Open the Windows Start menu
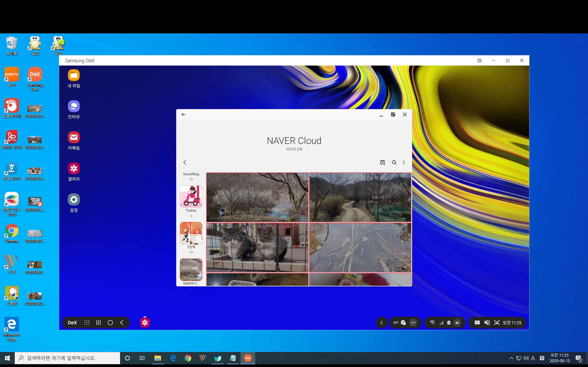The height and width of the screenshot is (367, 588). click(7, 358)
